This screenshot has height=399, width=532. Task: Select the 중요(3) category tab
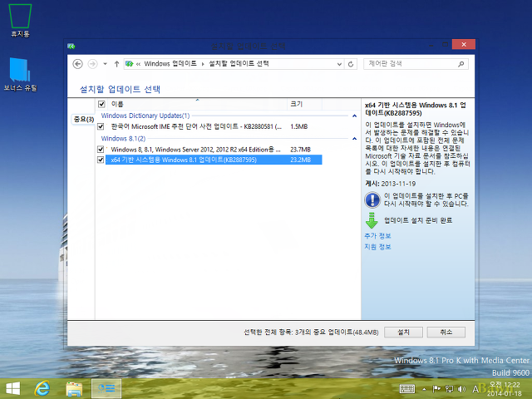[83, 120]
